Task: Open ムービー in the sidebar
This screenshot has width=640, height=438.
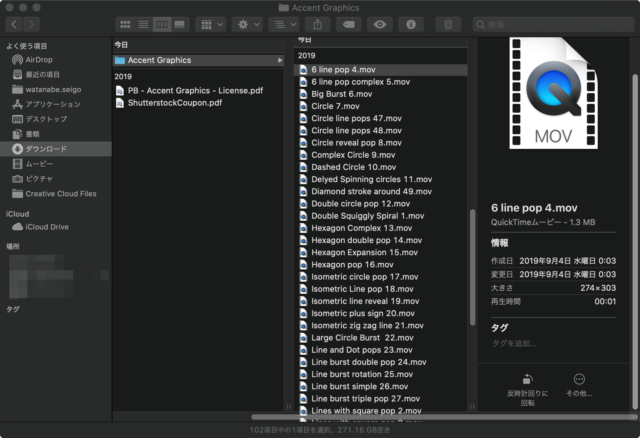Action: tap(56, 164)
